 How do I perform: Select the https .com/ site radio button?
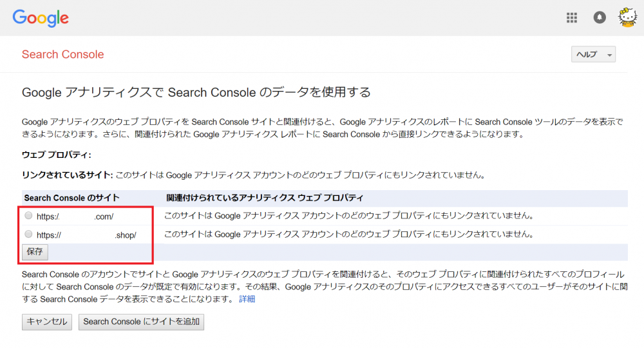(28, 215)
